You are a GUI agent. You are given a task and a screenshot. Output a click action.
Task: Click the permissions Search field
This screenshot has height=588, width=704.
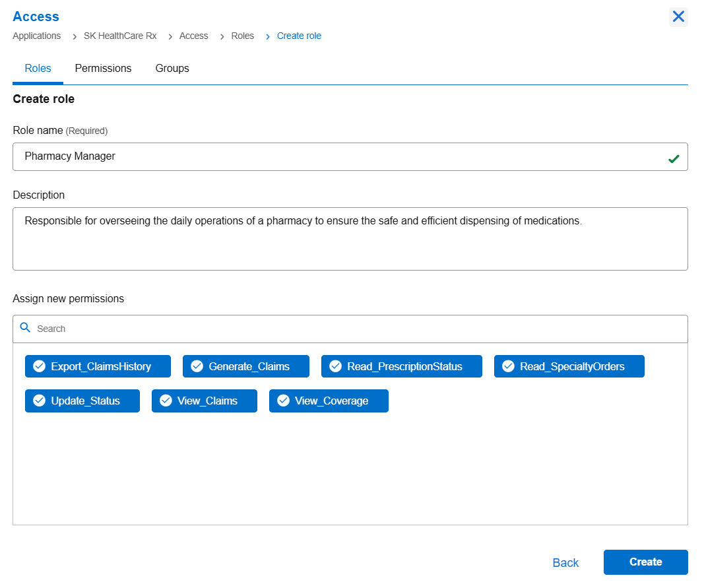coord(350,329)
